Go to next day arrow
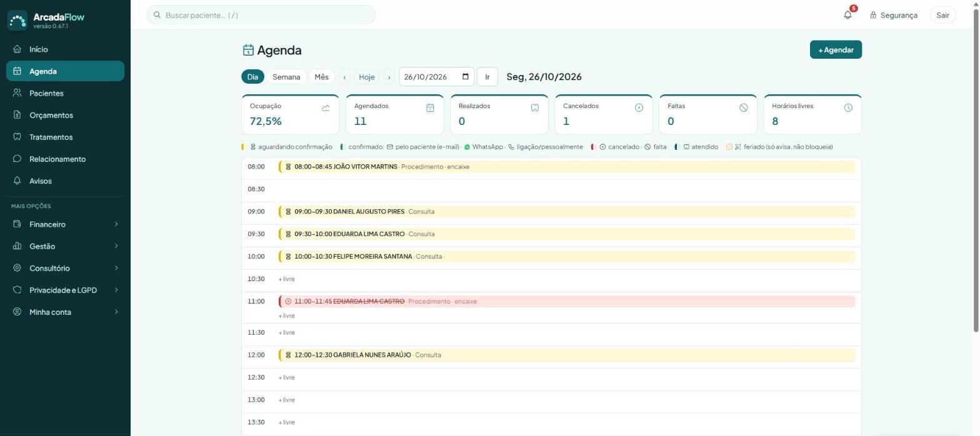The width and height of the screenshot is (980, 436). pos(389,77)
